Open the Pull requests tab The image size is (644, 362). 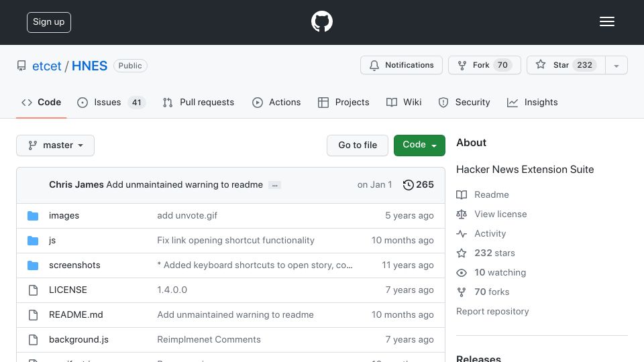199,102
